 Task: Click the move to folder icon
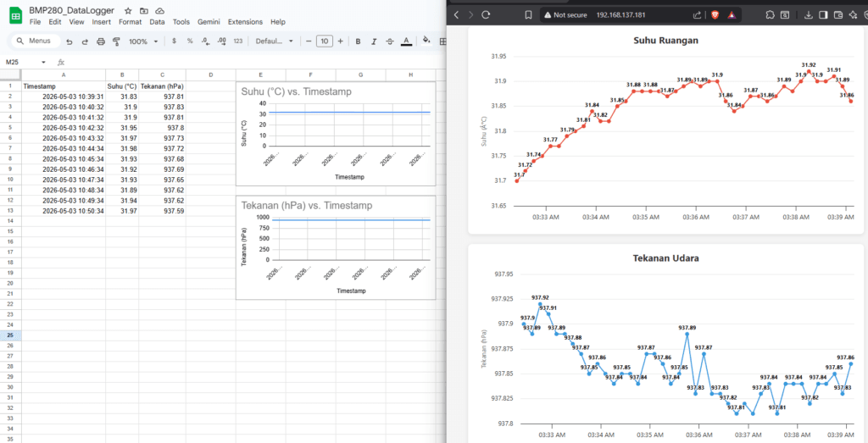pos(144,10)
